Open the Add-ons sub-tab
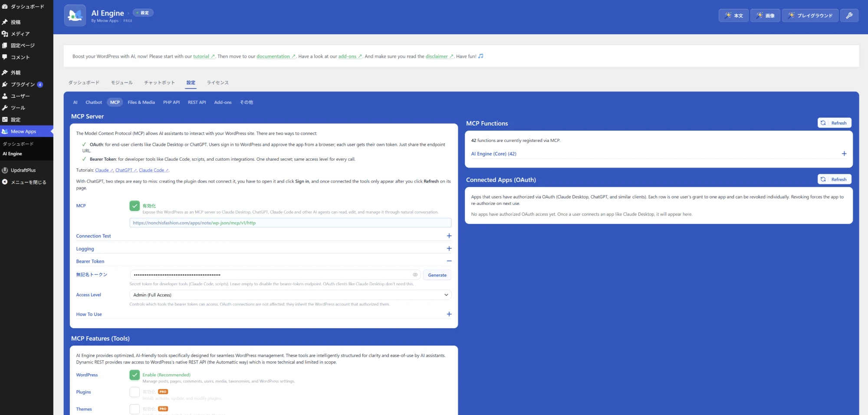The height and width of the screenshot is (415, 868). tap(223, 102)
